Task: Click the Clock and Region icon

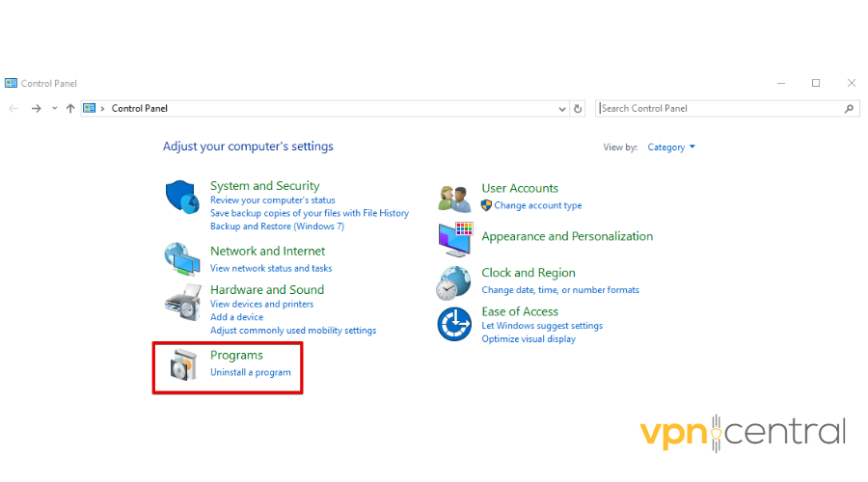Action: pos(454,281)
